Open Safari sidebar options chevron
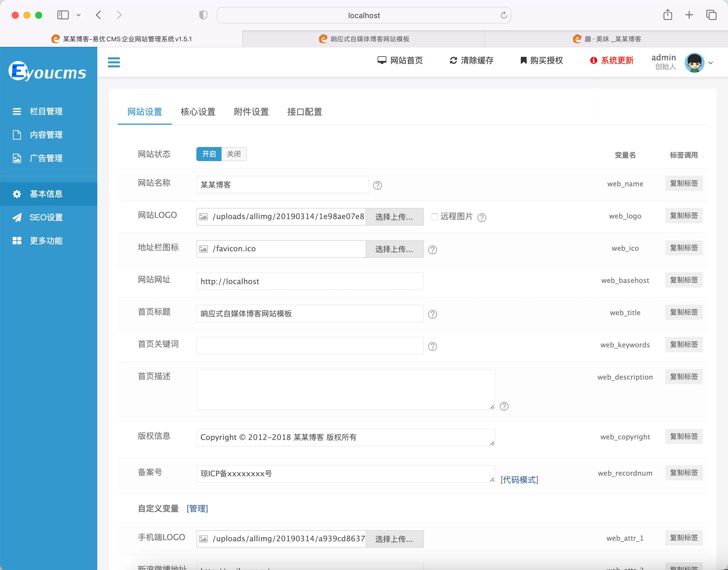This screenshot has height=570, width=728. tap(79, 15)
